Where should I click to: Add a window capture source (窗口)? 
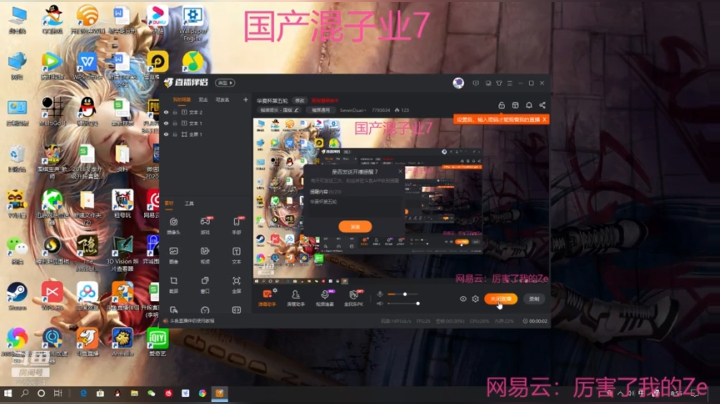tap(205, 284)
